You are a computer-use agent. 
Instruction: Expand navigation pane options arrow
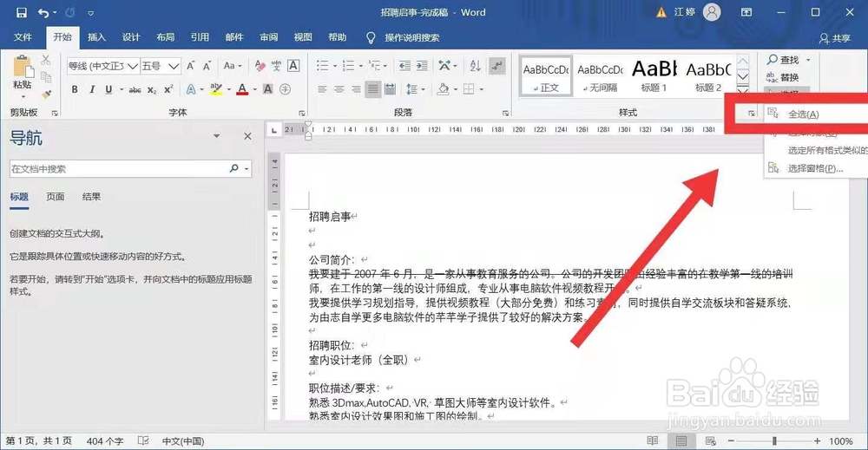coord(216,136)
